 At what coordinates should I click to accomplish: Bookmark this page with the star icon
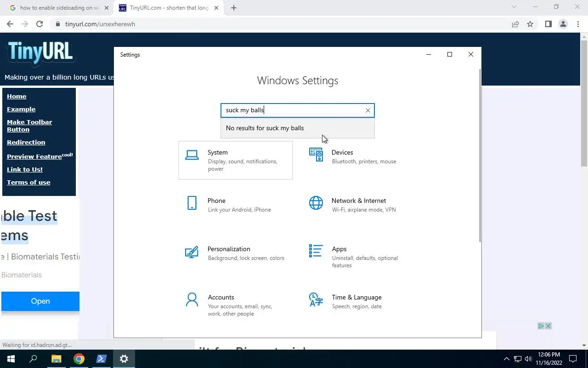[530, 24]
